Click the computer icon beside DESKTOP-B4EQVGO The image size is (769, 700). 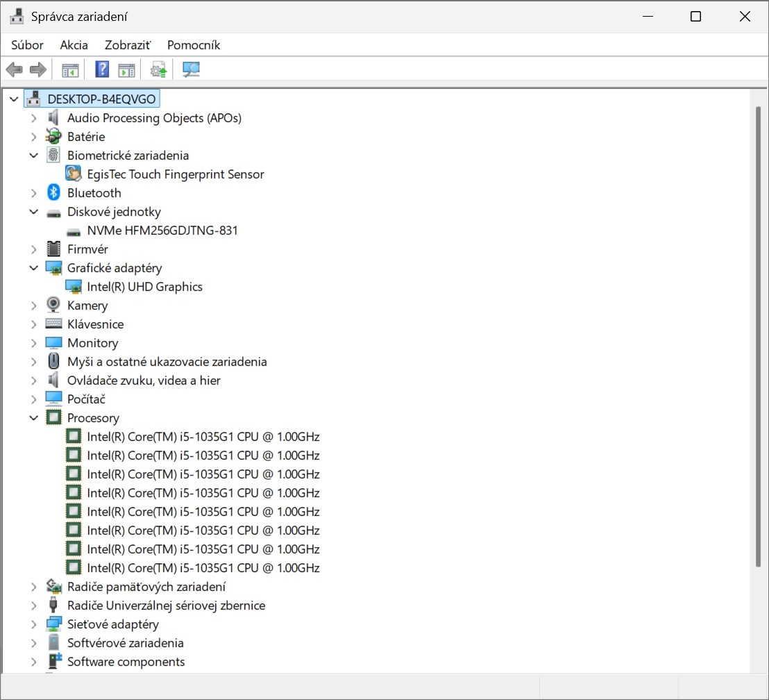click(33, 99)
